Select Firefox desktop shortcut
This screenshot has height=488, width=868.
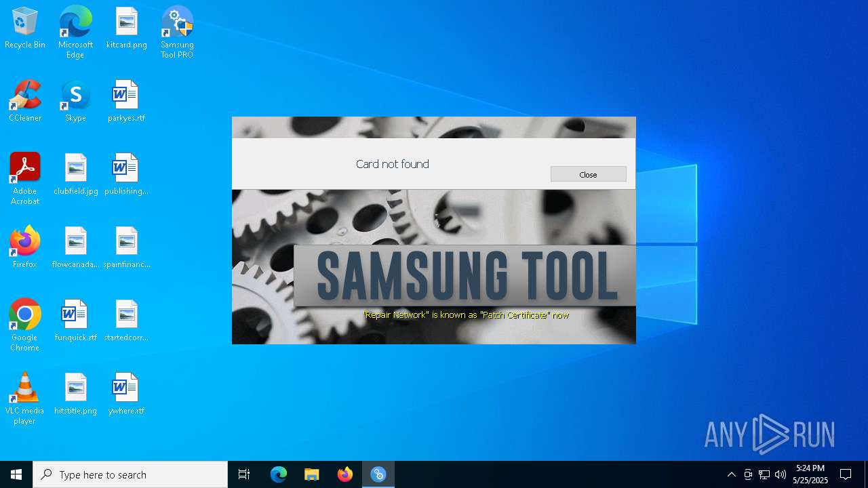(25, 248)
